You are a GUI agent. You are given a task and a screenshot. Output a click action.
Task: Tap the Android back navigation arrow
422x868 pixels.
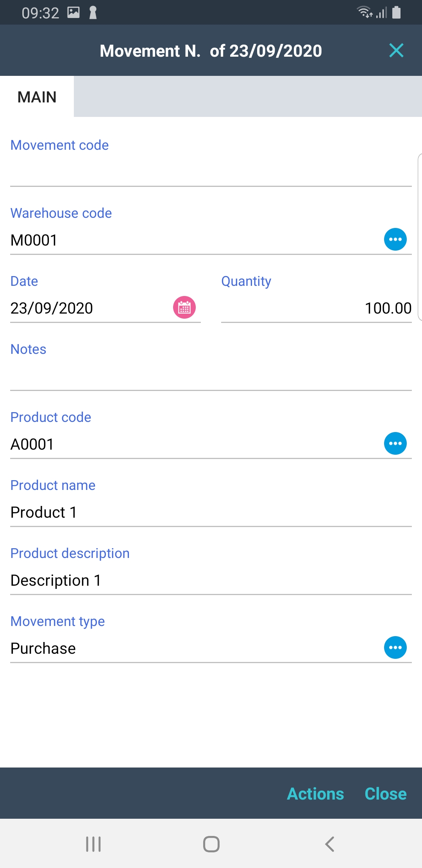tap(329, 844)
